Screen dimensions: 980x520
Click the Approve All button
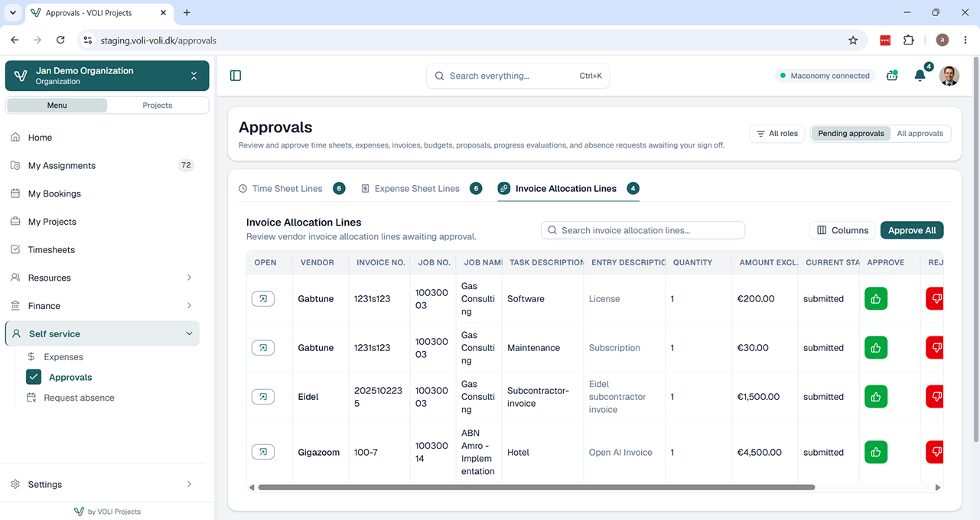912,230
